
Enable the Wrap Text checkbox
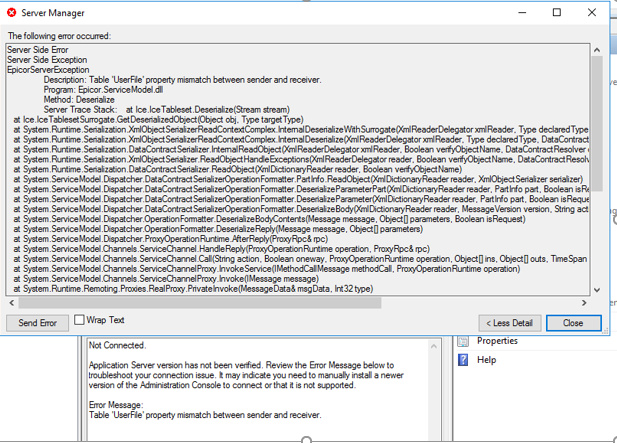pos(79,319)
